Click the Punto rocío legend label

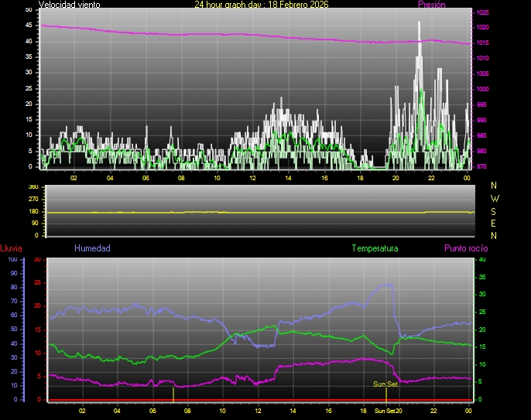click(466, 248)
